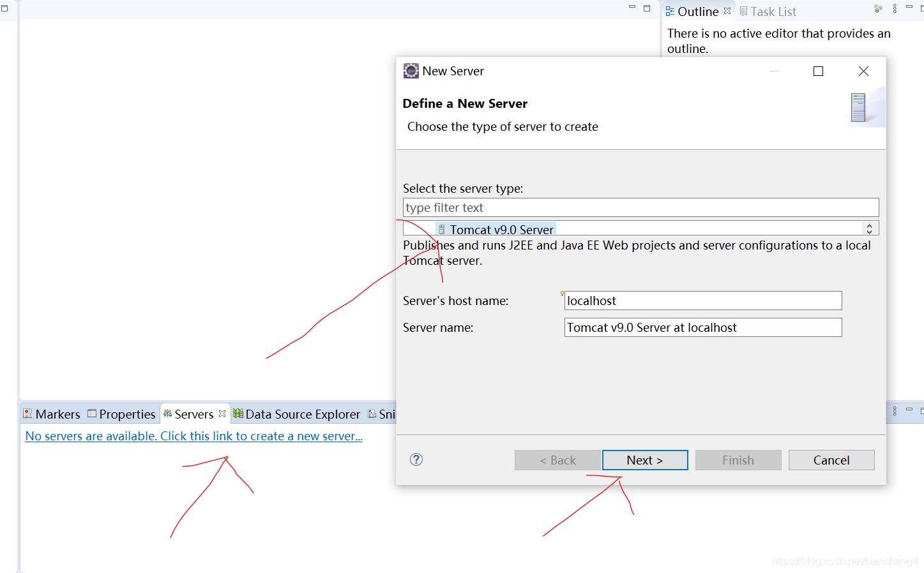Click the Server name text field
Screen dimensions: 924x573
(703, 327)
